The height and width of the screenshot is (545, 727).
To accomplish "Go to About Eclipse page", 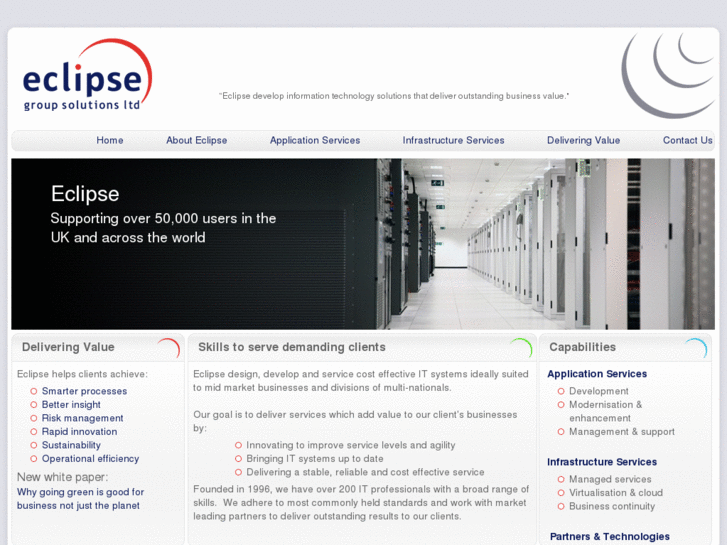I will pyautogui.click(x=197, y=140).
